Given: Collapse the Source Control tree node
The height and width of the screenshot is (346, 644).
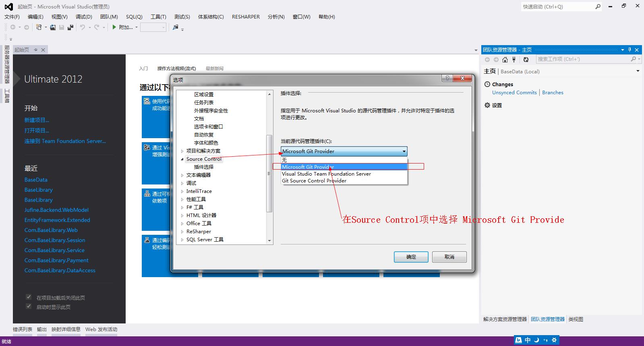Looking at the screenshot, I should 182,159.
